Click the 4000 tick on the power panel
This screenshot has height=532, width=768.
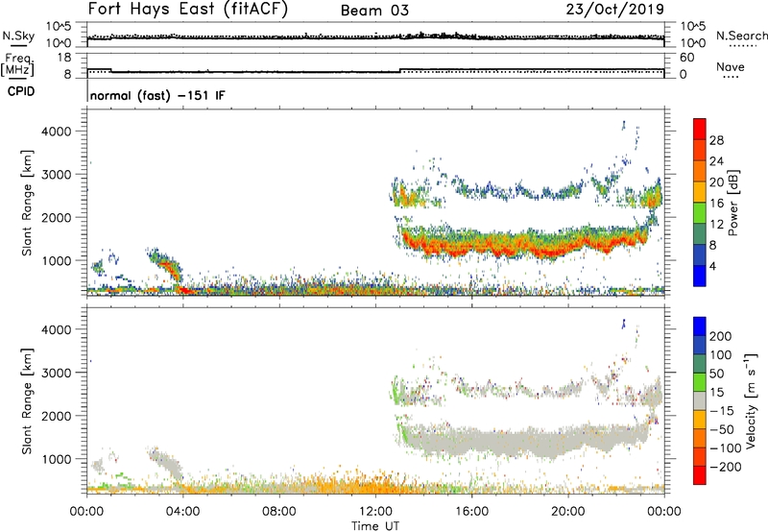pos(57,132)
